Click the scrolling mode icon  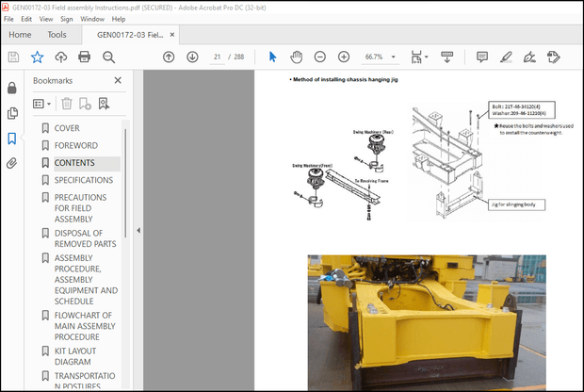pos(446,57)
